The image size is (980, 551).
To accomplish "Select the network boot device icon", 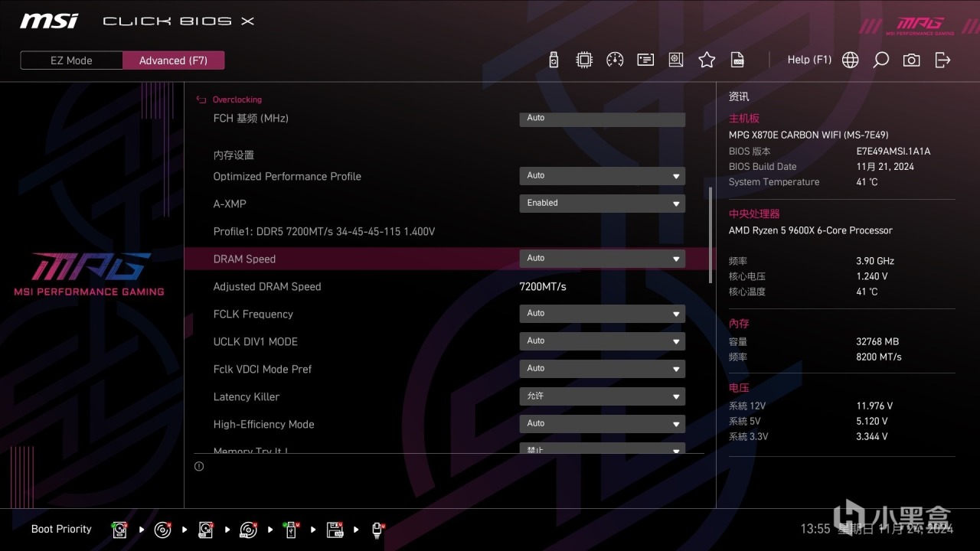I will click(377, 530).
